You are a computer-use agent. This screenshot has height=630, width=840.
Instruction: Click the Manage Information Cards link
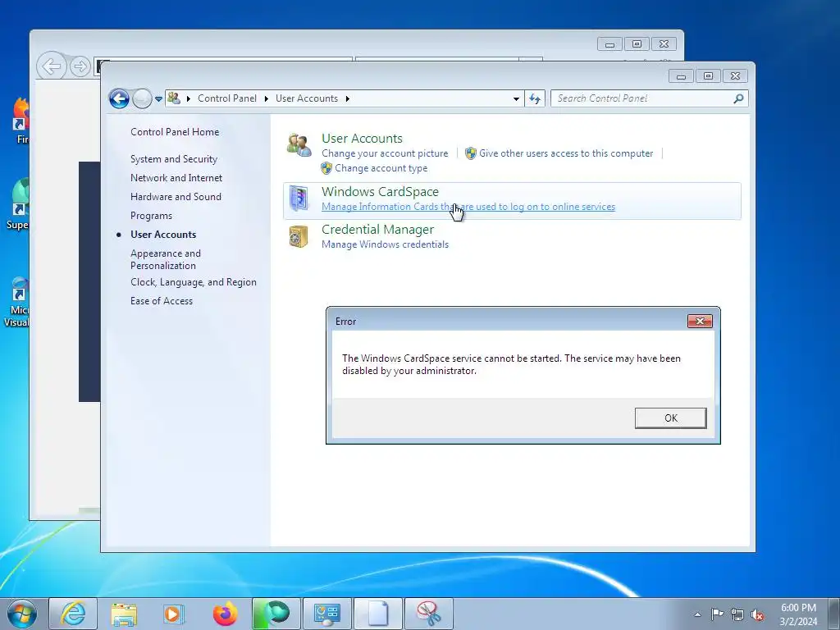[468, 207]
